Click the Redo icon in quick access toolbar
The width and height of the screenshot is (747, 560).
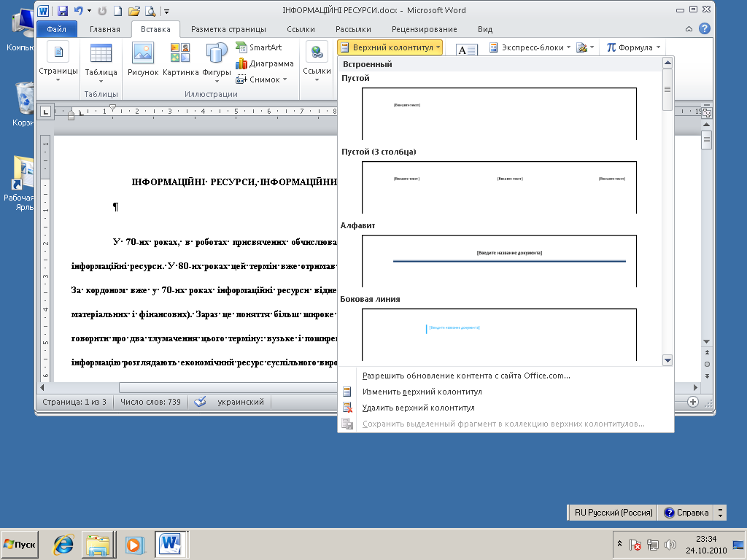point(102,10)
